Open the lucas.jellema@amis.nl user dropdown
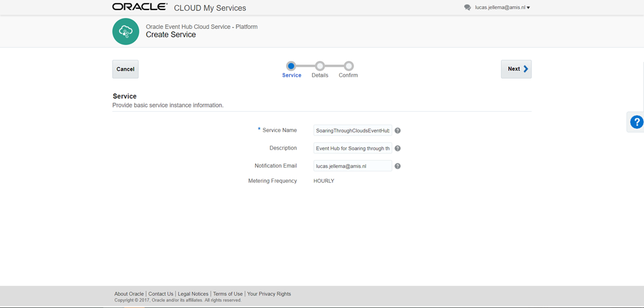 tap(502, 8)
